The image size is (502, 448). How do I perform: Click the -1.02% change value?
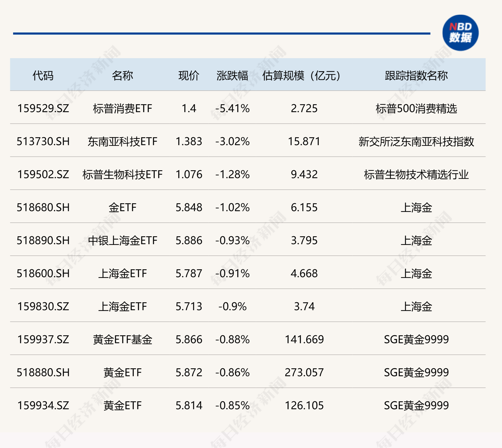[x=232, y=207]
